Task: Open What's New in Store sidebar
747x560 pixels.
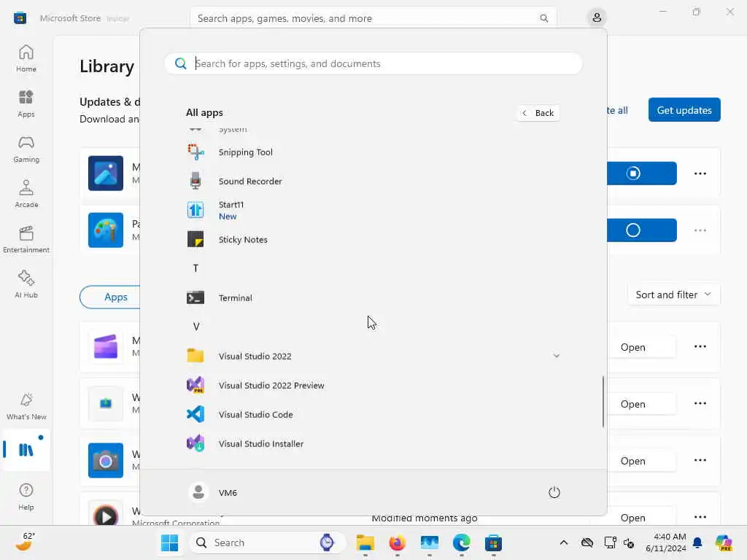Action: tap(26, 406)
